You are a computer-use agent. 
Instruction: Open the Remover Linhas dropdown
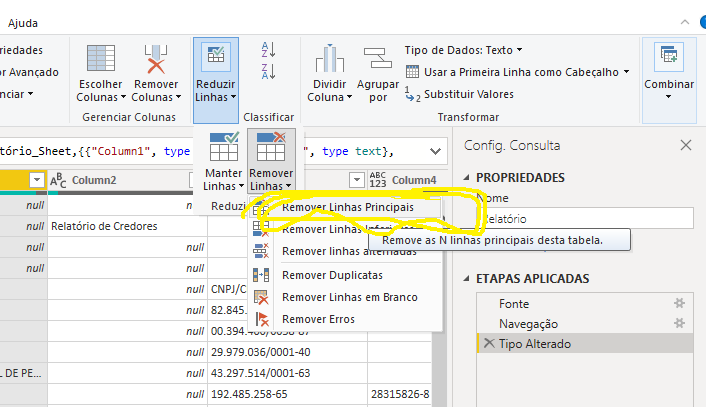point(271,161)
